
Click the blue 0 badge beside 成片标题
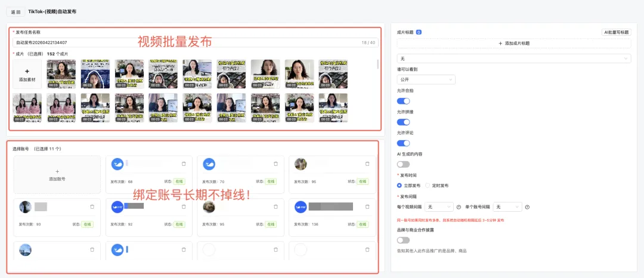click(x=419, y=32)
